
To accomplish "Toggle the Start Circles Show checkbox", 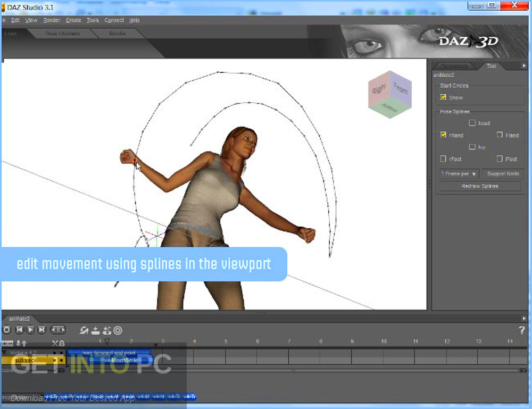I will [443, 97].
